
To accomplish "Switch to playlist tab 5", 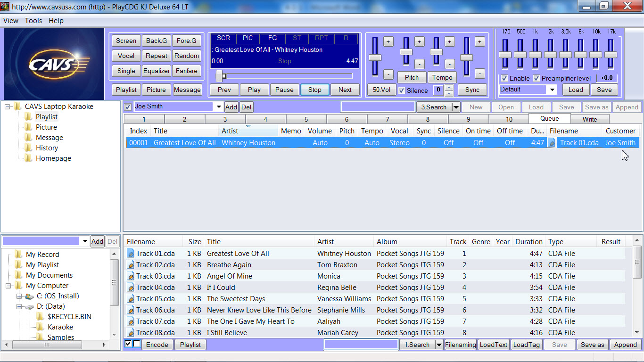I will [x=306, y=119].
